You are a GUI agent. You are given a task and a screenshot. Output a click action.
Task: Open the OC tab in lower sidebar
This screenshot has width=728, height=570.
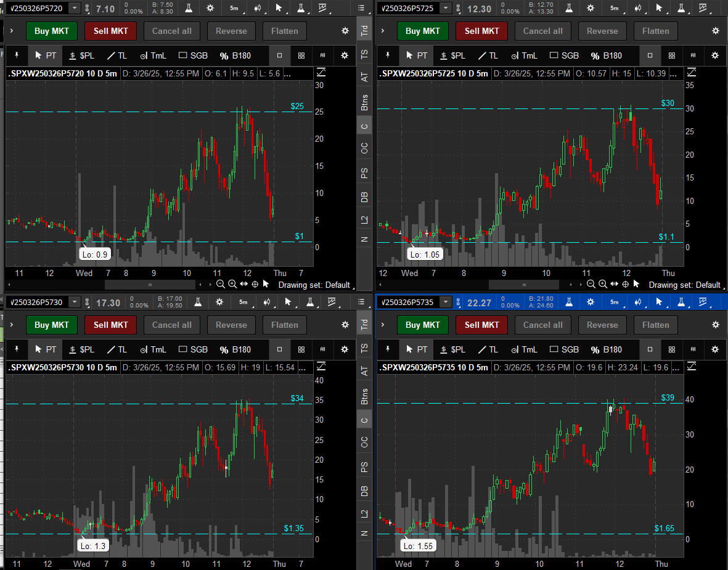(364, 442)
